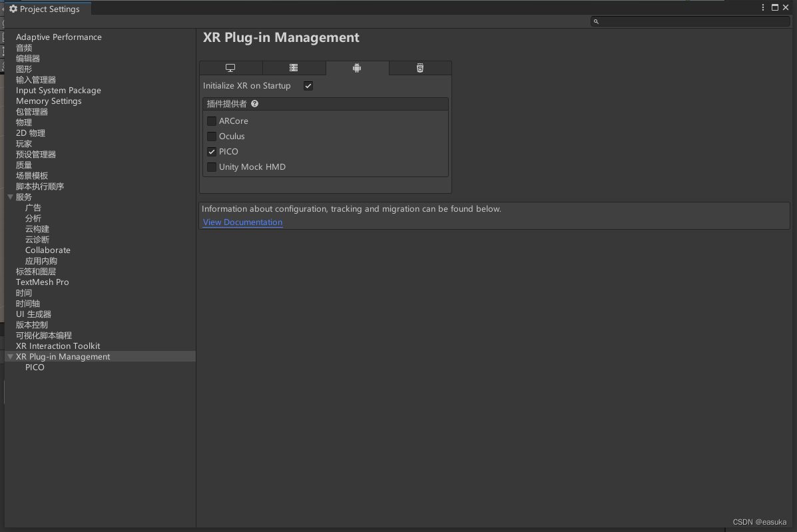Open 质量 settings
The height and width of the screenshot is (532, 797).
[24, 165]
